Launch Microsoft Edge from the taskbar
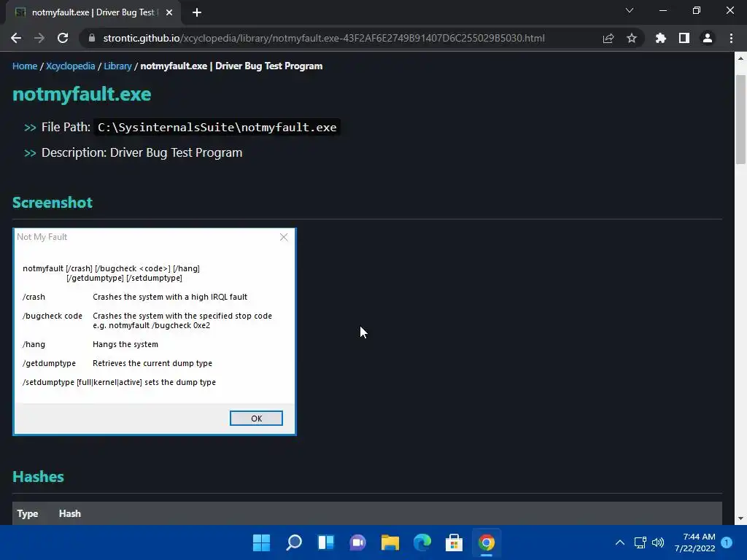The height and width of the screenshot is (560, 747). (x=422, y=542)
